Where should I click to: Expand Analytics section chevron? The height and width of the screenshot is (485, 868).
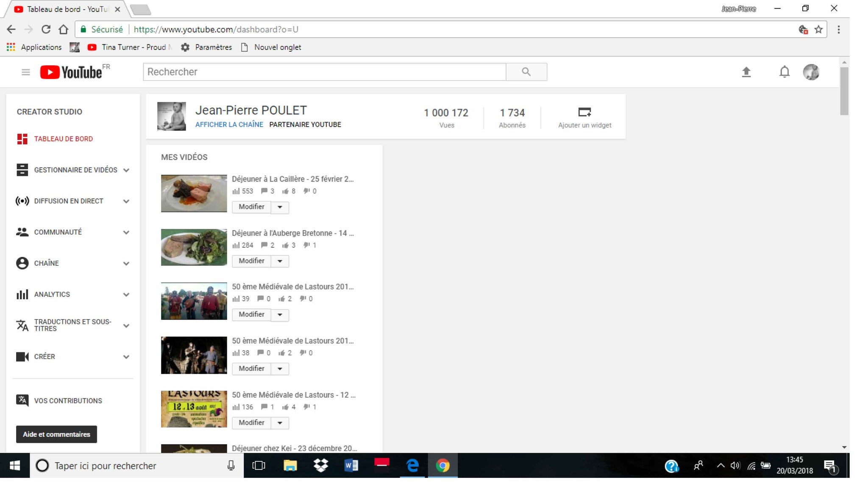[x=126, y=295]
